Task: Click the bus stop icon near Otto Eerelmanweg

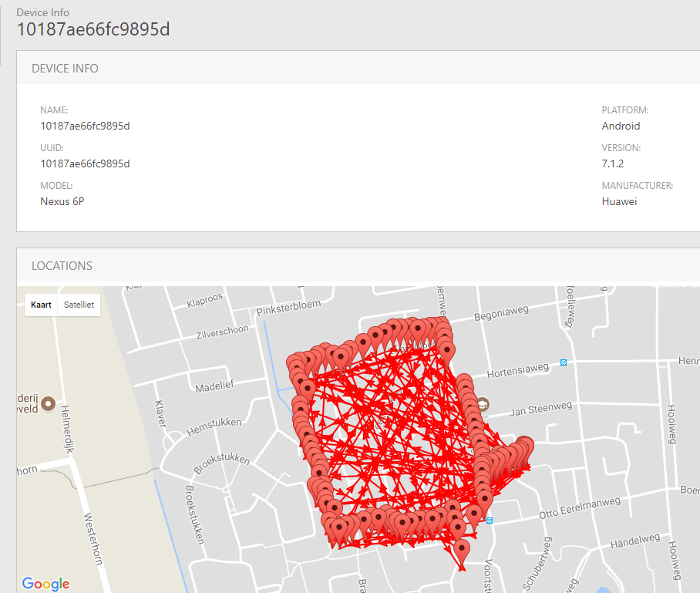Action: click(490, 521)
